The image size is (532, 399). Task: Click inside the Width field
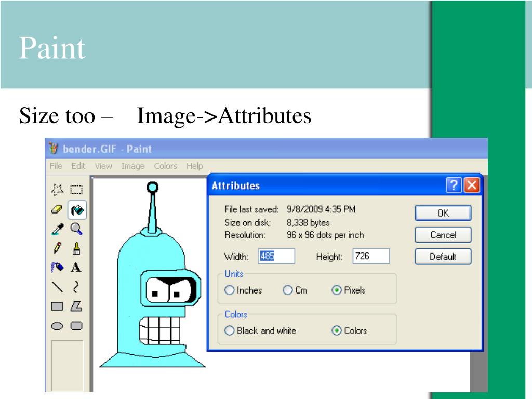[x=276, y=256]
